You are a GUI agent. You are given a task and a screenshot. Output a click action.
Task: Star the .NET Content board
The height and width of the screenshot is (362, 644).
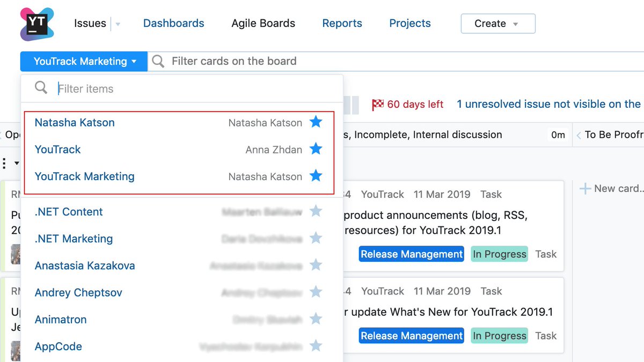(x=316, y=211)
